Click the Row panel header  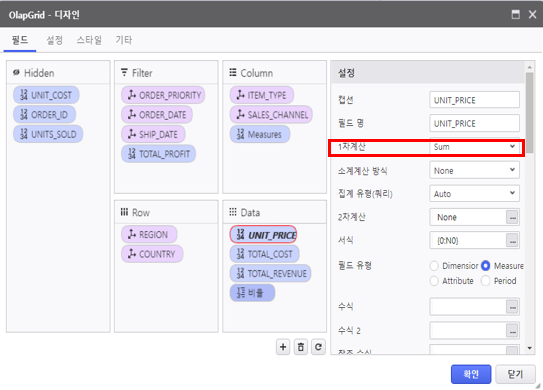tap(166, 212)
